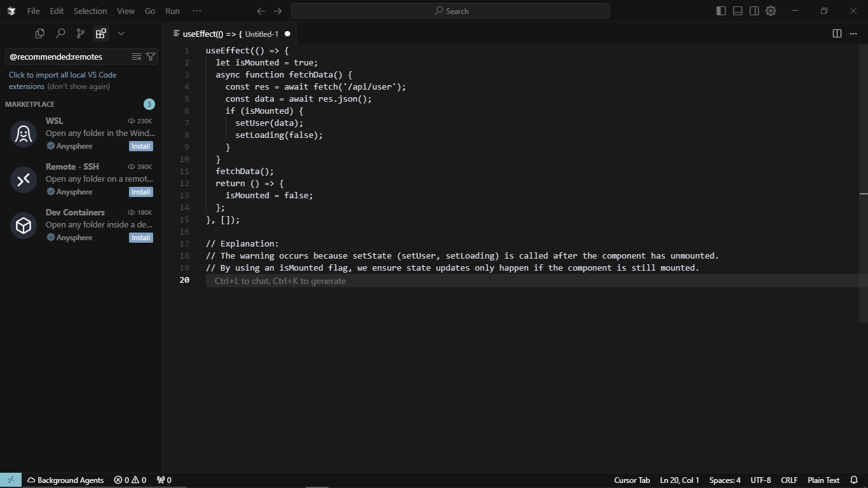Click the marketplace results count badge
Screen dimensions: 868x488
[149, 104]
